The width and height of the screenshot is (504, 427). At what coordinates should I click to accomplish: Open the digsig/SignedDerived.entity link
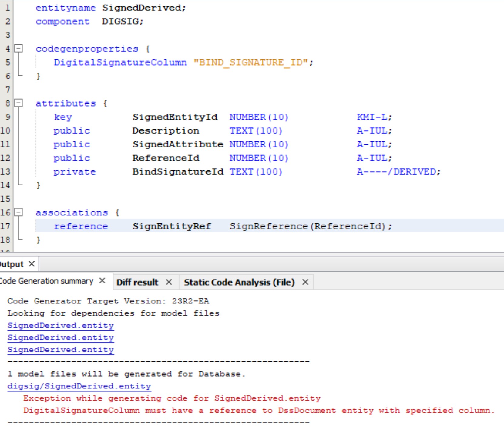[x=79, y=386]
